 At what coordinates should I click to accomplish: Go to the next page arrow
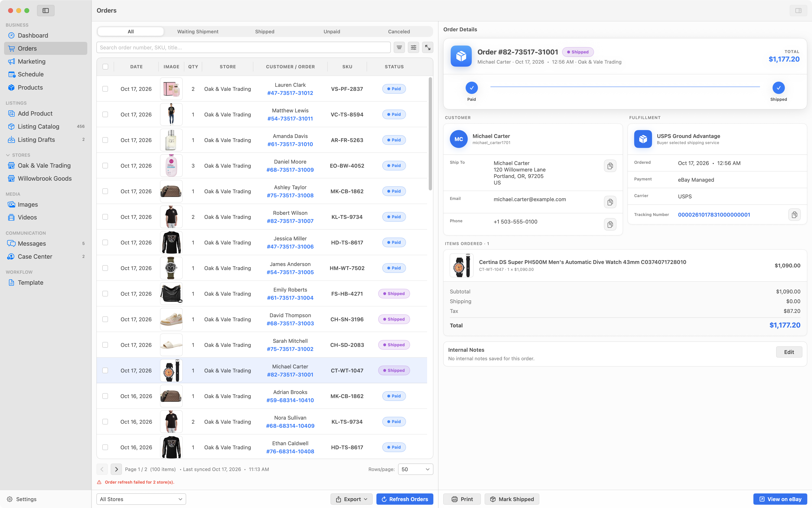pyautogui.click(x=116, y=469)
